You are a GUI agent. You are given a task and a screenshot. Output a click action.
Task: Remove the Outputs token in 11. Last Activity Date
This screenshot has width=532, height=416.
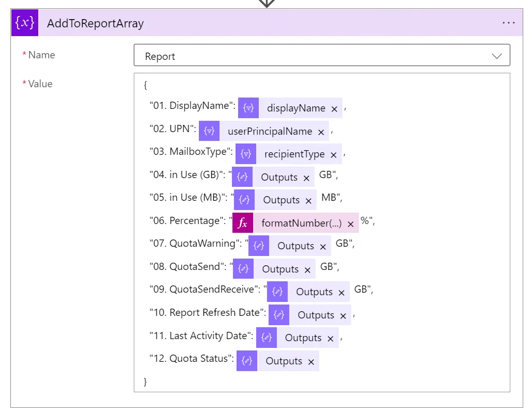pyautogui.click(x=331, y=339)
